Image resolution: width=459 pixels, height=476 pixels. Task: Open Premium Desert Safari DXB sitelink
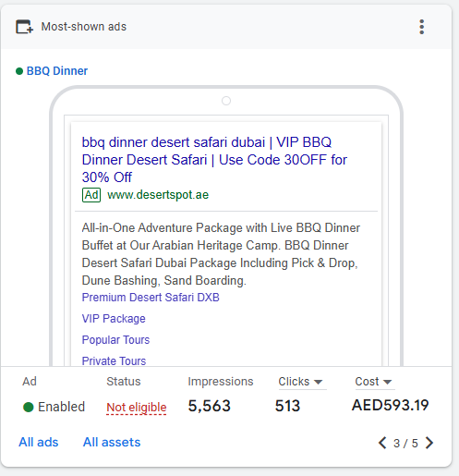(151, 298)
